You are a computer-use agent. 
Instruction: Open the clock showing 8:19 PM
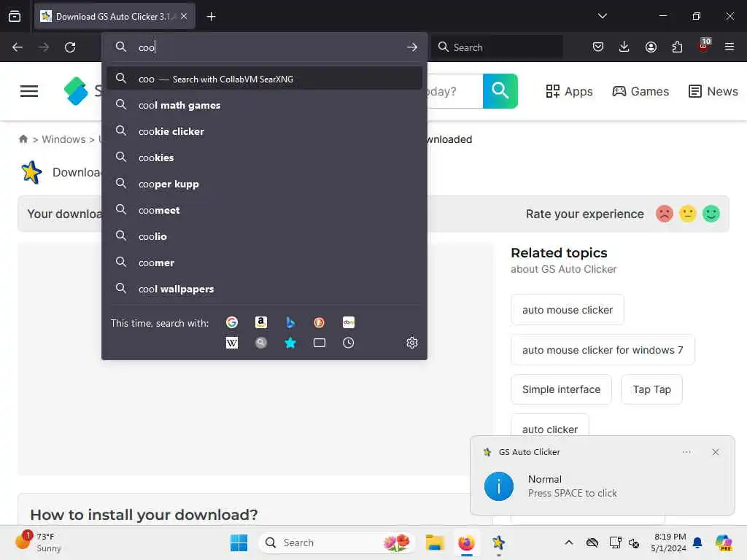[669, 542]
